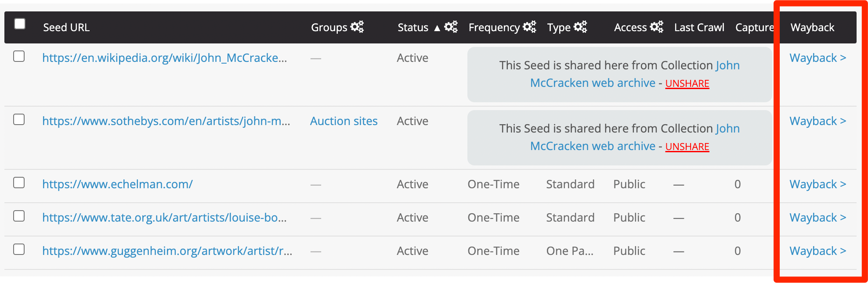Open the Frequency column gear settings
This screenshot has height=301, width=868.
pyautogui.click(x=529, y=27)
